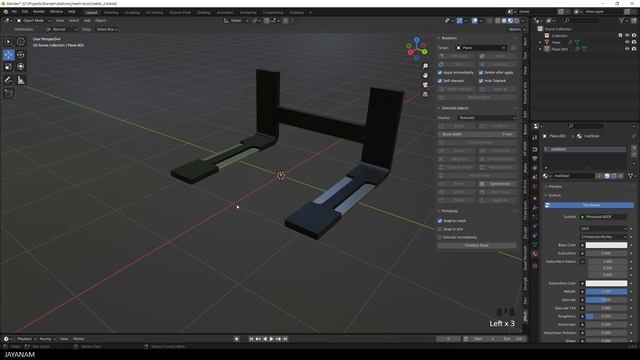The image size is (640, 360).
Task: Select the Measure tool
Action: [x=21, y=80]
